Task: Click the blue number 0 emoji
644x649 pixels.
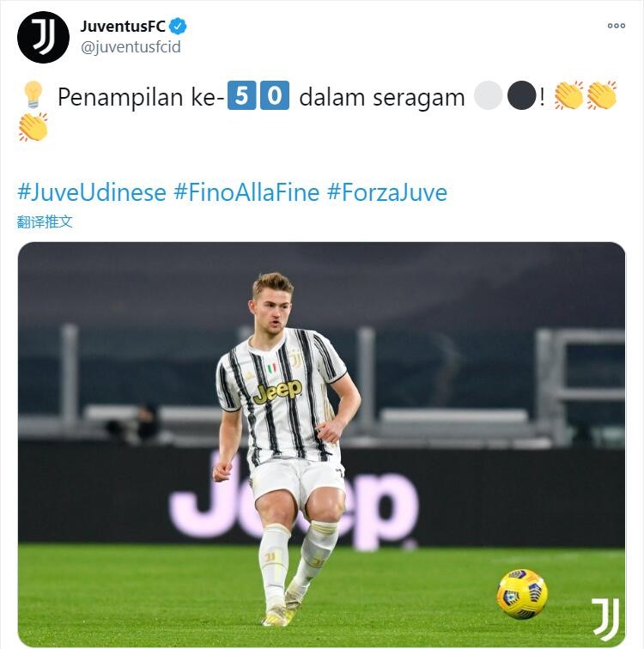Action: (275, 95)
